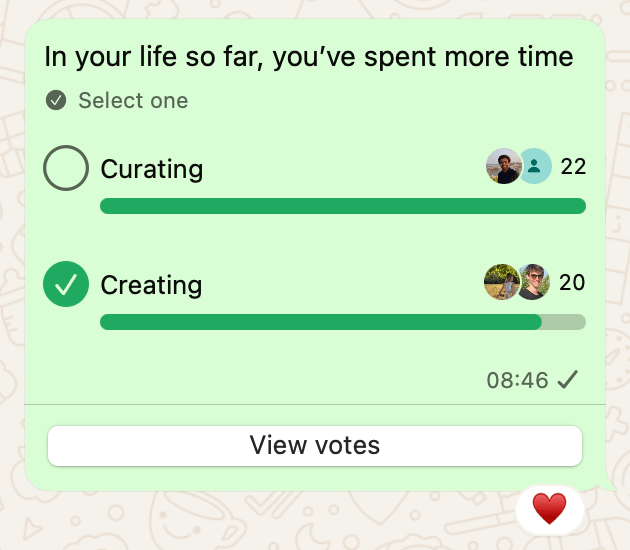Select the Curating poll option radio button
This screenshot has width=630, height=550.
point(66,169)
